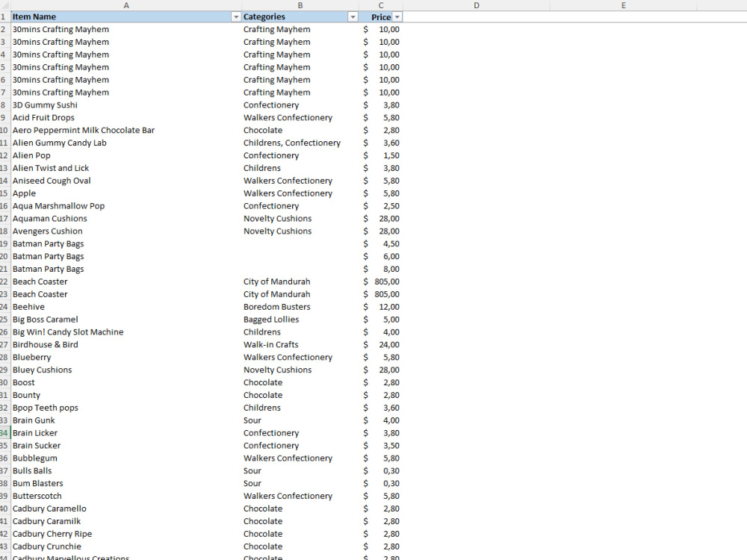
Task: Select the 2,50 price cell
Action: 381,206
